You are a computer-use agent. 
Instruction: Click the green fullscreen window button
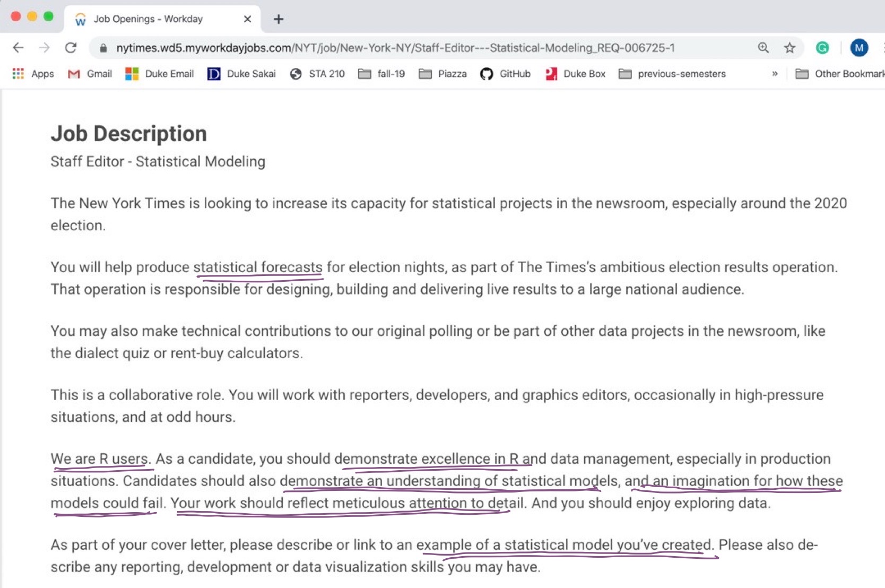point(48,16)
